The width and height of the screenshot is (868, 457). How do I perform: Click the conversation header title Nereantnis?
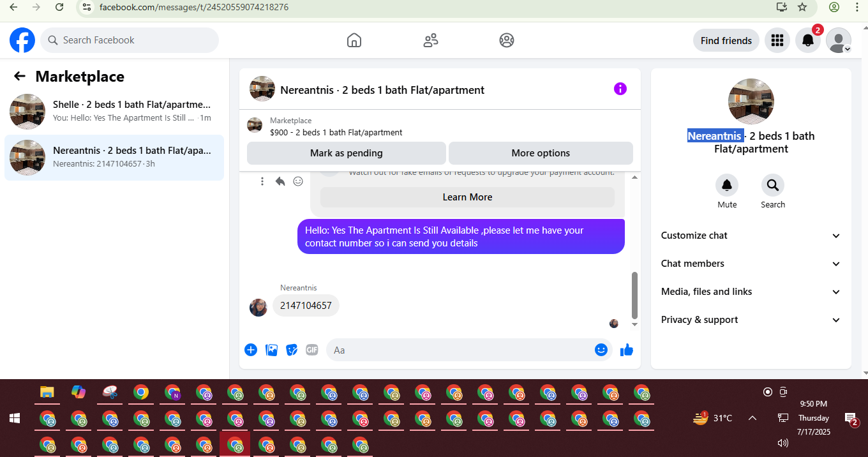382,90
